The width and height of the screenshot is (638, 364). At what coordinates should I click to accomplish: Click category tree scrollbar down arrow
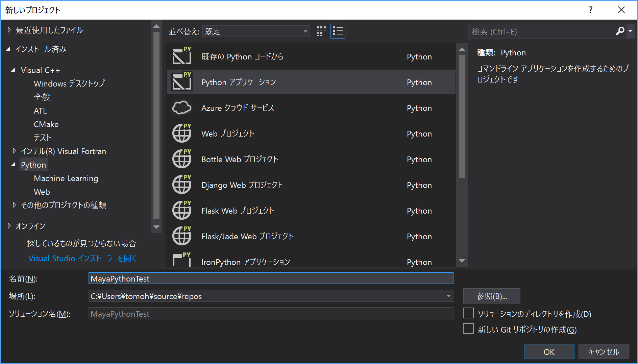[x=156, y=227]
